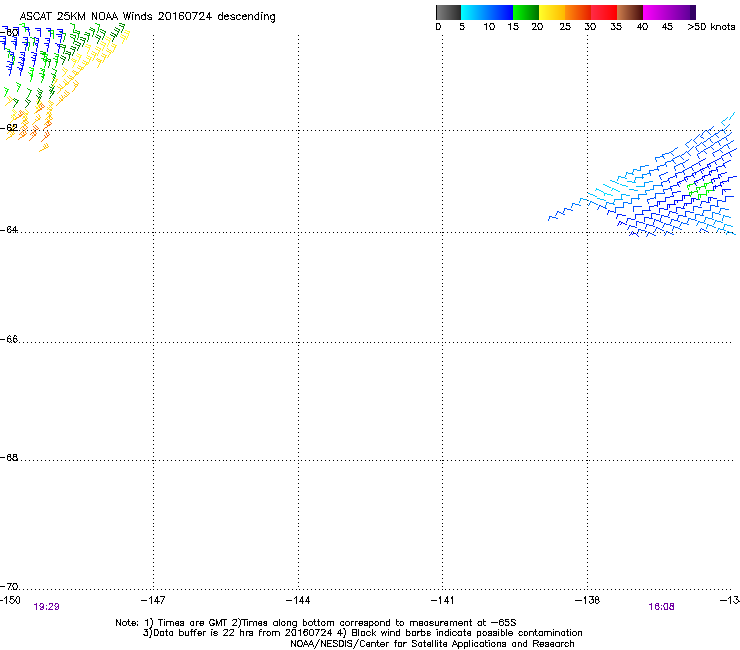This screenshot has height=650, width=740.
Task: Click the purple 19:29 time stamp
Action: click(x=46, y=607)
